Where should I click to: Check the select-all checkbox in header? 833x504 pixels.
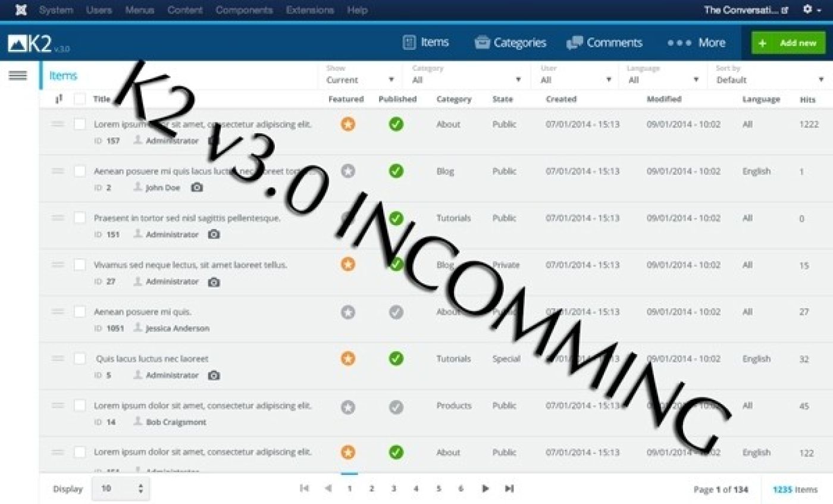(80, 99)
